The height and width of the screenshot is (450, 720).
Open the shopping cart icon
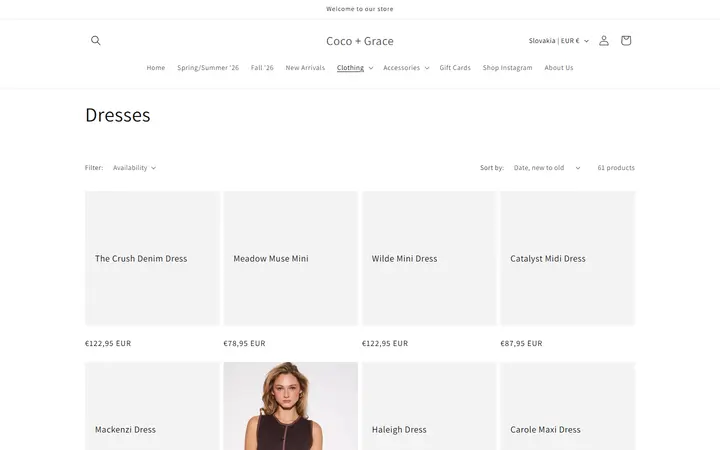(626, 40)
